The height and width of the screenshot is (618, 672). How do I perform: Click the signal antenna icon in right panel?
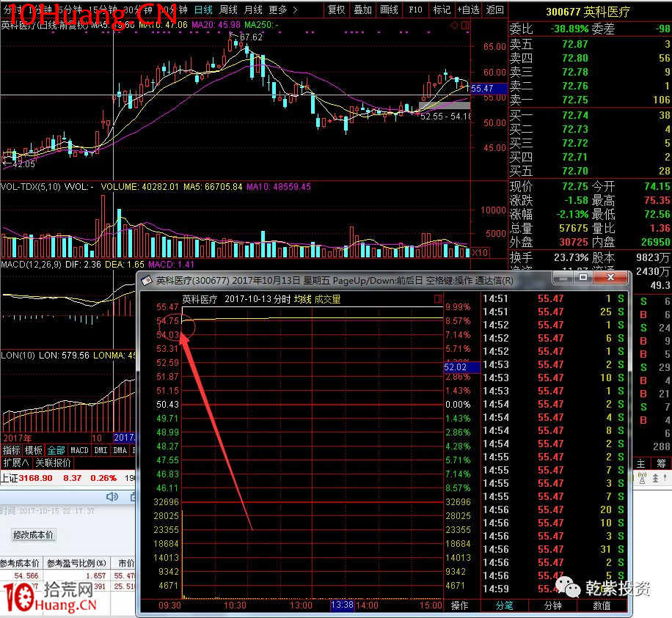[x=641, y=478]
